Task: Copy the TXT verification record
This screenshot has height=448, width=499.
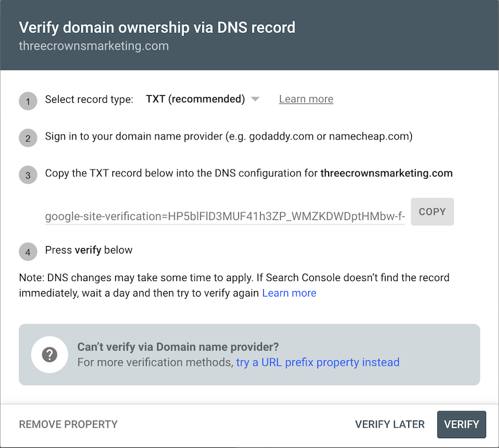Action: point(432,212)
